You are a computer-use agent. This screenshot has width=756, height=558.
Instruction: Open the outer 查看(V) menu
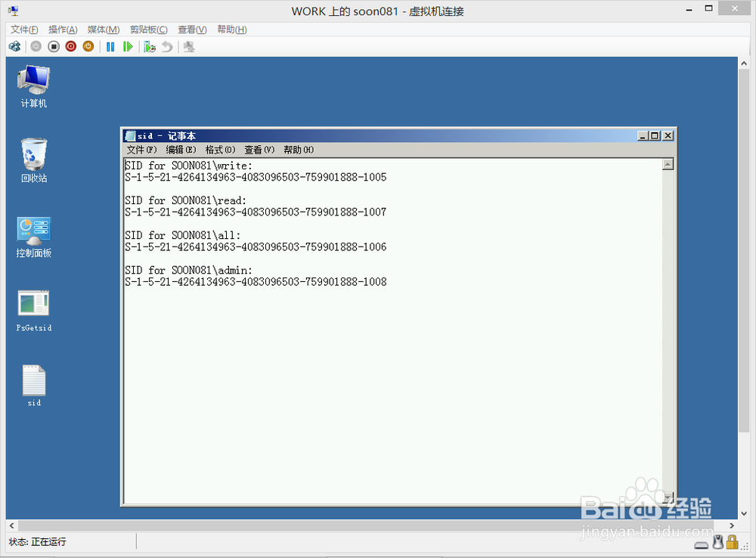192,29
